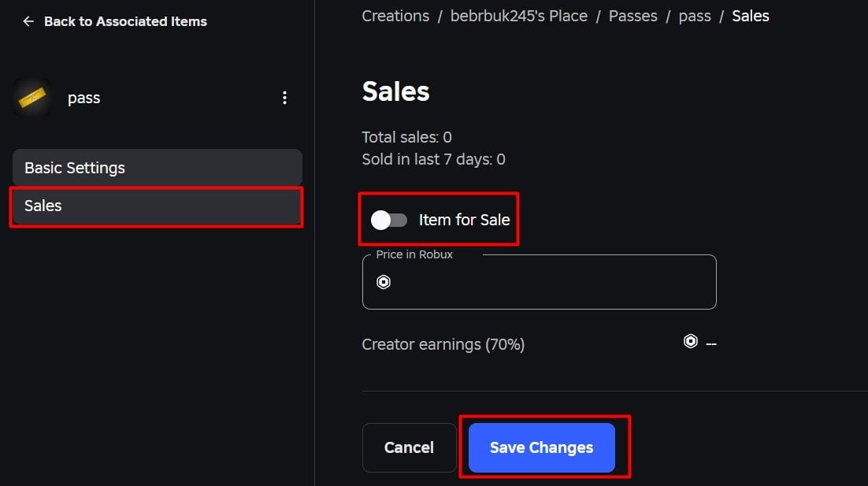868x486 pixels.
Task: Click the Item for Sale label
Action: 464,220
